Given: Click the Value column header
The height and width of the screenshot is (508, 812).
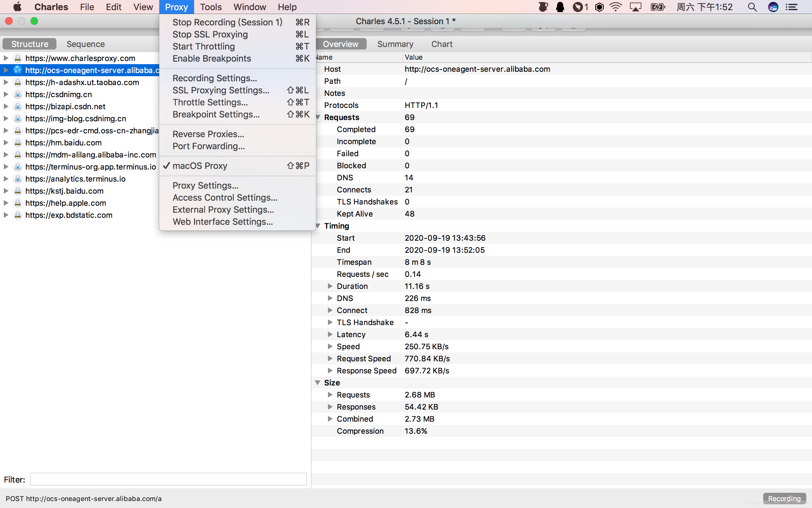Looking at the screenshot, I should 607,57.
